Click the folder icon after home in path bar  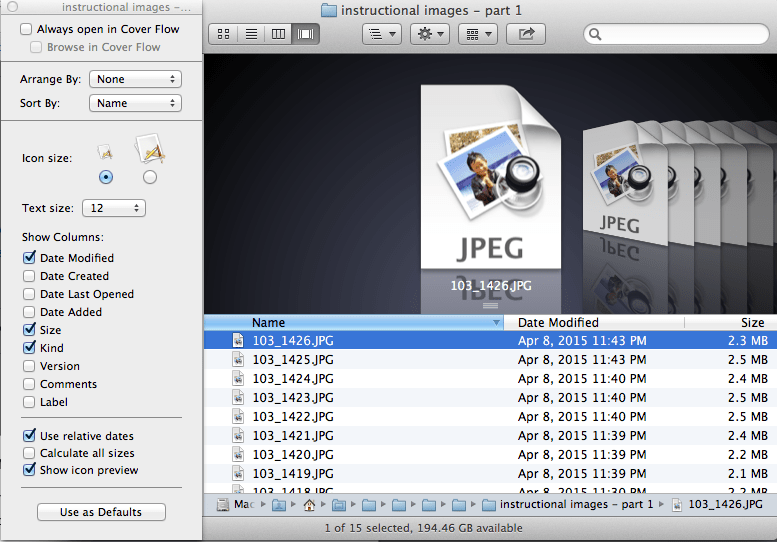(x=339, y=505)
